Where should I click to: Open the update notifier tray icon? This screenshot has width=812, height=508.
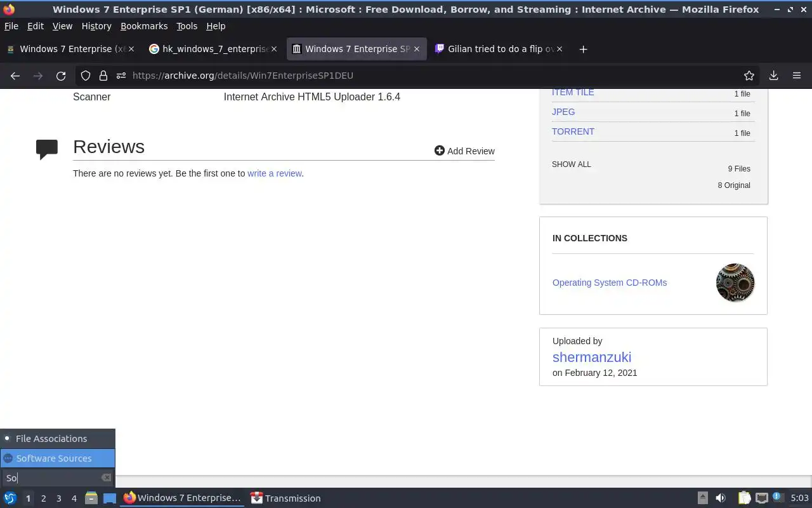click(x=778, y=498)
